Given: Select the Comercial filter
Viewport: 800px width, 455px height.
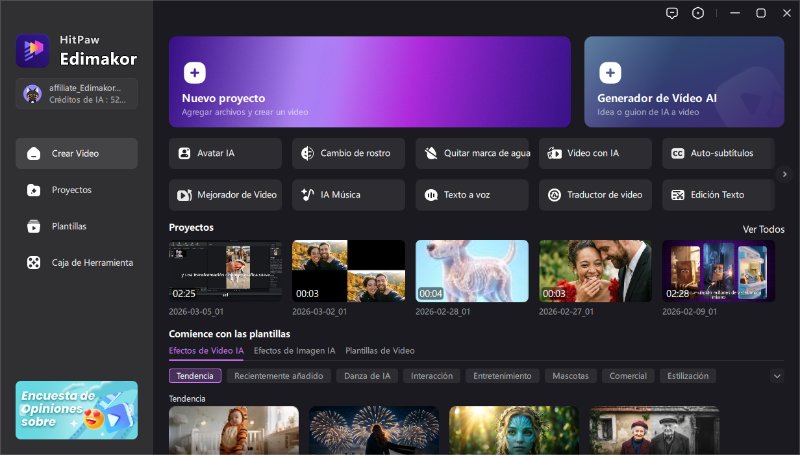Looking at the screenshot, I should pyautogui.click(x=628, y=376).
